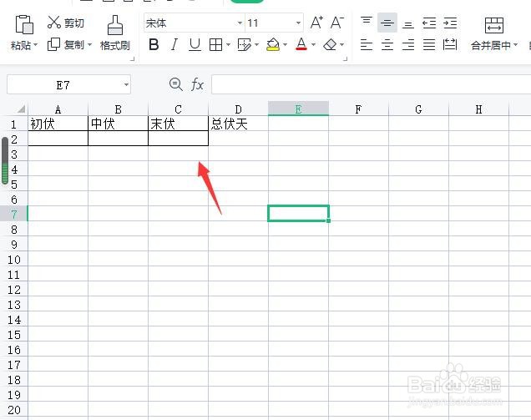Viewport: 531px width, 420px height.
Task: Align text to top of cell
Action: pyautogui.click(x=367, y=23)
